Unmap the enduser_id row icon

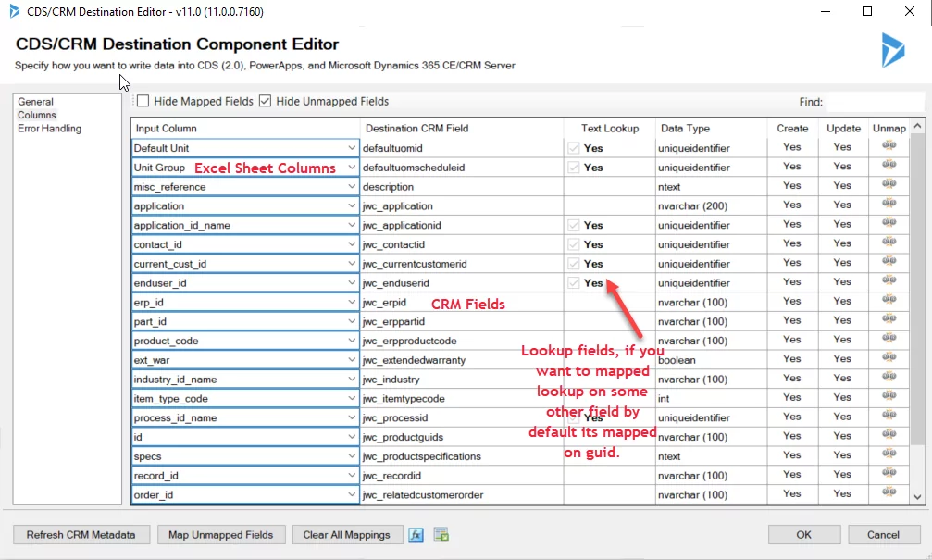889,280
